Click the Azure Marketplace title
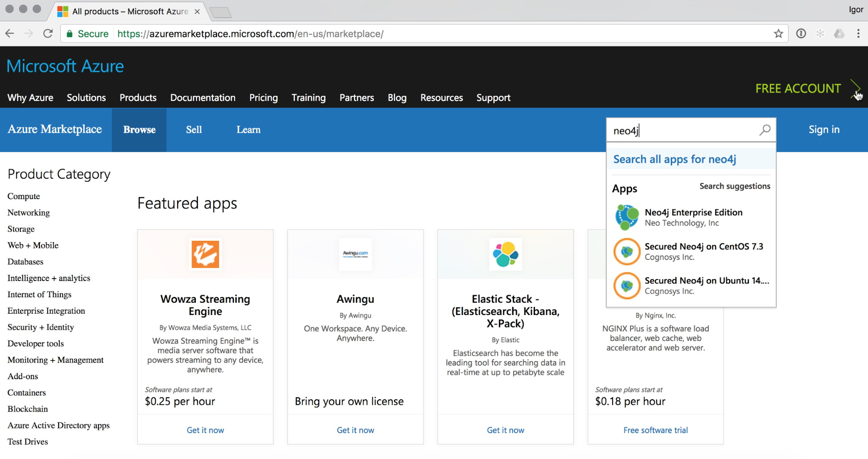Viewport: 868px width, 459px height. coord(55,129)
